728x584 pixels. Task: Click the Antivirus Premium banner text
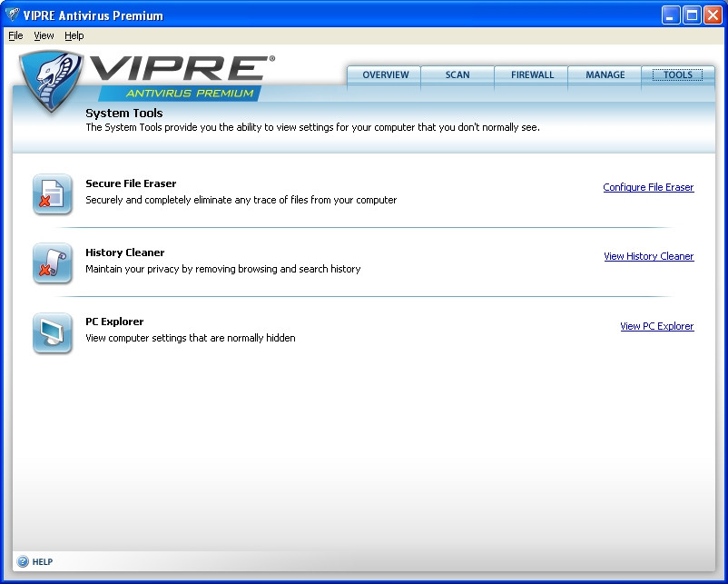click(190, 93)
